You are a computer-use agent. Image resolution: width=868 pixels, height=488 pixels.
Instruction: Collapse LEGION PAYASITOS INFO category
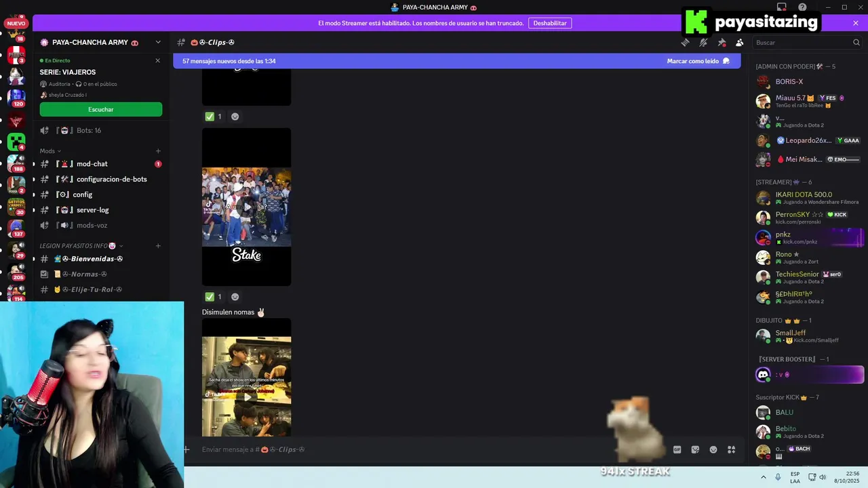(81, 246)
